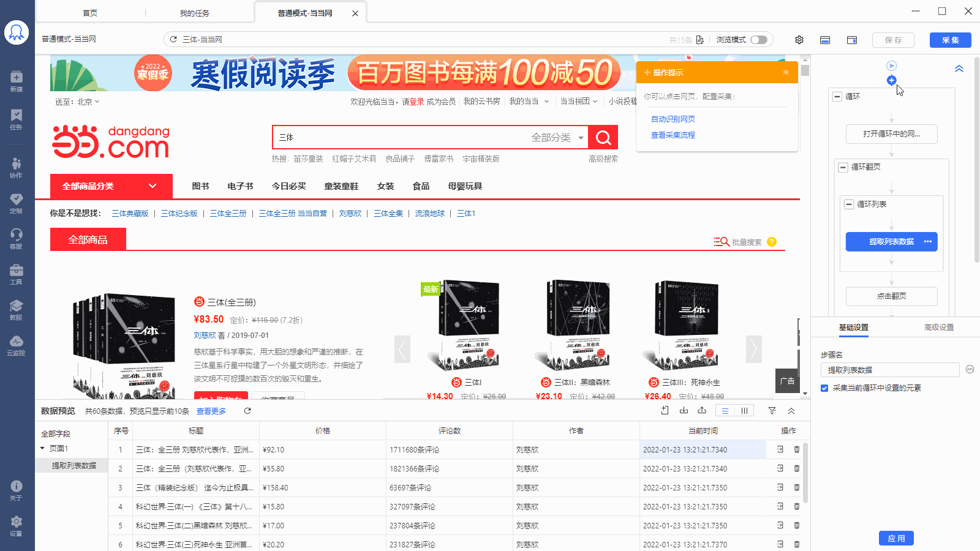Open the 送至: 北京 location dropdown
This screenshot has width=980, height=551.
[77, 102]
